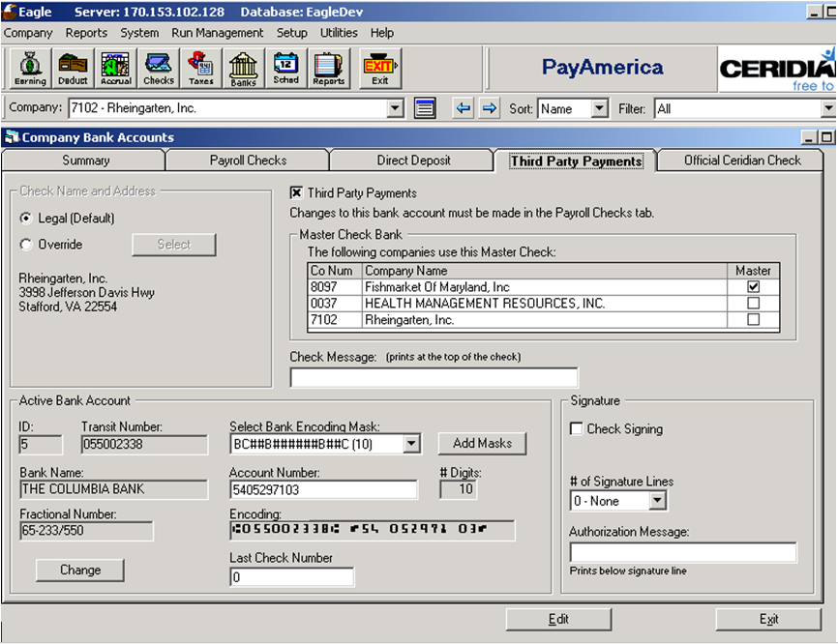Click the # Digits field
Viewport: 838px width, 644px height.
point(458,489)
